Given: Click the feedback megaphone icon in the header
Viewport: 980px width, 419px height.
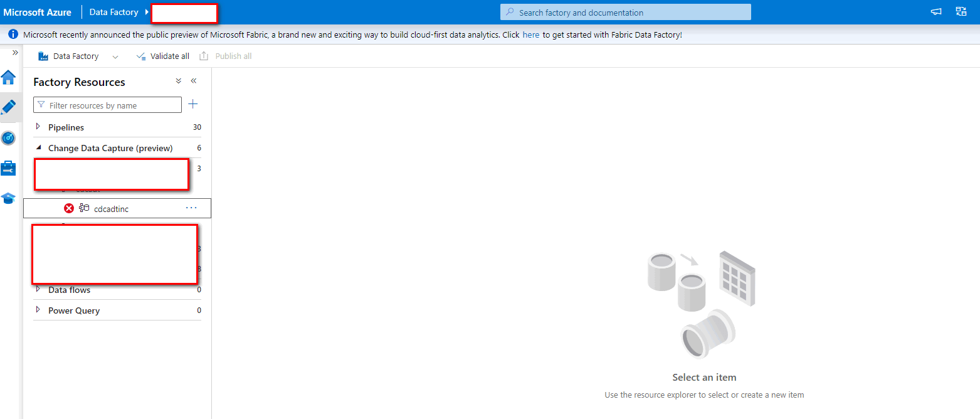Looking at the screenshot, I should click(935, 11).
